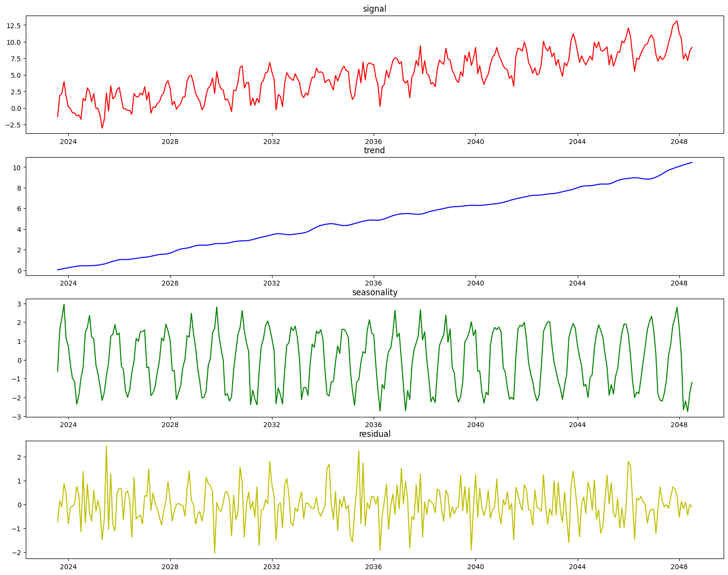728x575 pixels.
Task: Select the −2.5 y-axis label on signal plot
Action: coord(12,125)
